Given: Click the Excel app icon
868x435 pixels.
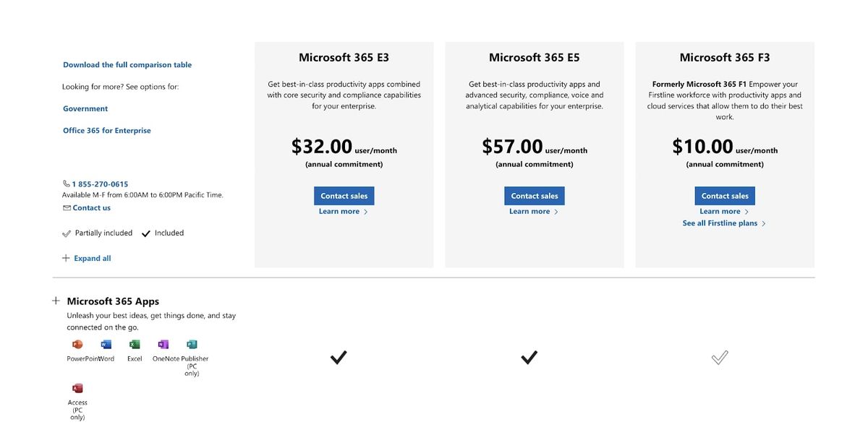Looking at the screenshot, I should pos(135,345).
